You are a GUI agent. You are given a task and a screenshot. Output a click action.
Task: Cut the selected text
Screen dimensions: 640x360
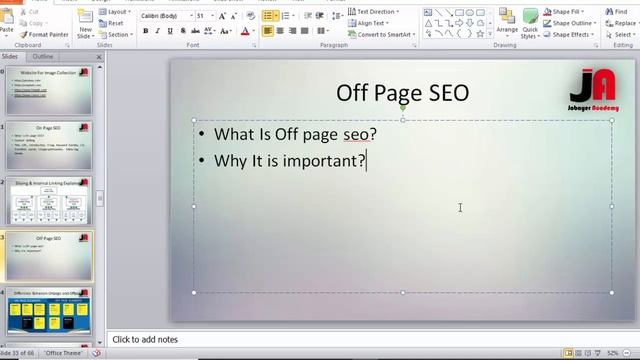coord(29,12)
